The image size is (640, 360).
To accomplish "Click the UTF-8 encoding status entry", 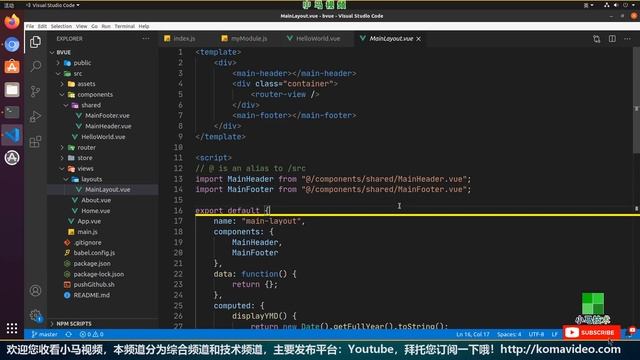I will 536,334.
